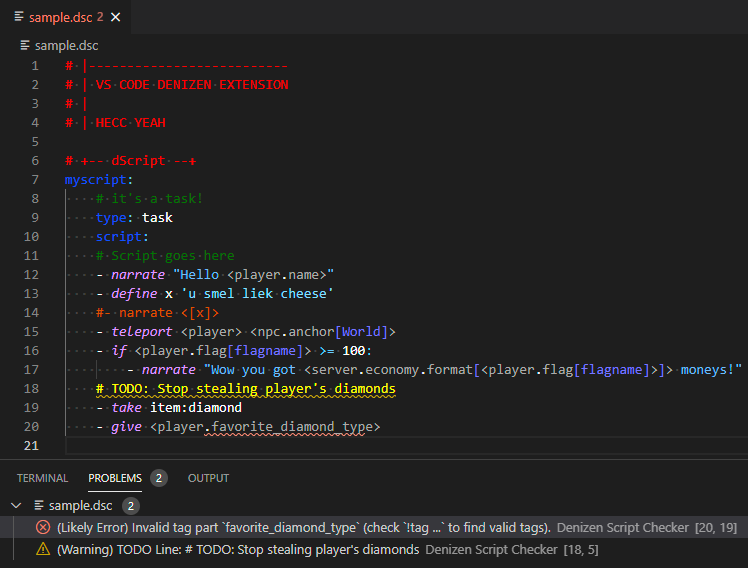Place cursor on empty line 21
This screenshot has height=568, width=748.
tap(300, 446)
